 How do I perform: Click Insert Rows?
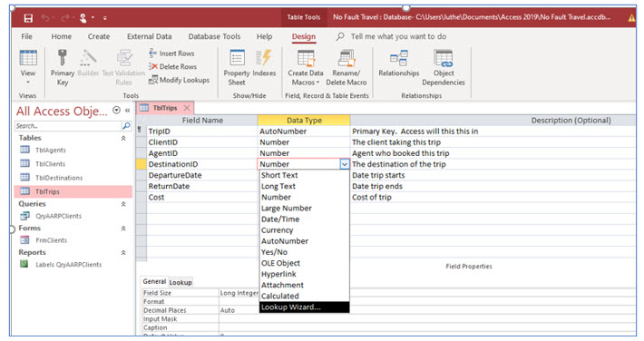(x=171, y=54)
